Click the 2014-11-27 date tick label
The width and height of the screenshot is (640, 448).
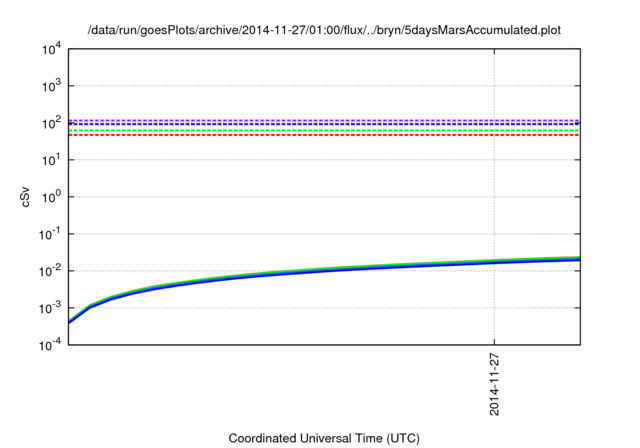point(494,384)
